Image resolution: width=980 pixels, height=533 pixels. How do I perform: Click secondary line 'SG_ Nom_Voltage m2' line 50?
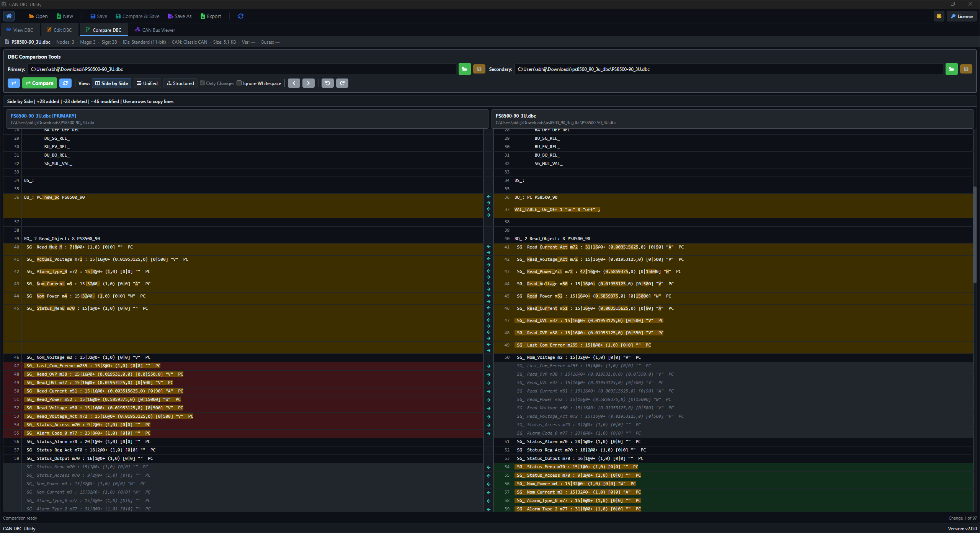click(579, 357)
